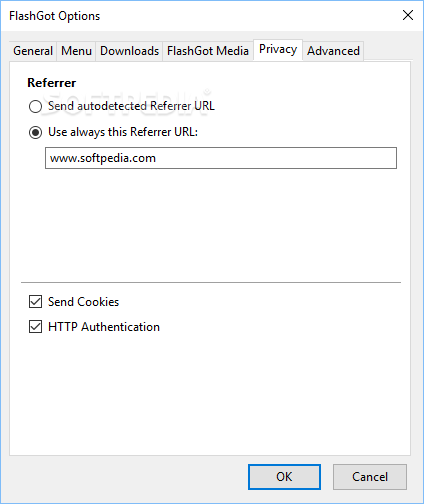424x504 pixels.
Task: Disable the HTTP Authentication checkbox
Action: click(x=35, y=327)
